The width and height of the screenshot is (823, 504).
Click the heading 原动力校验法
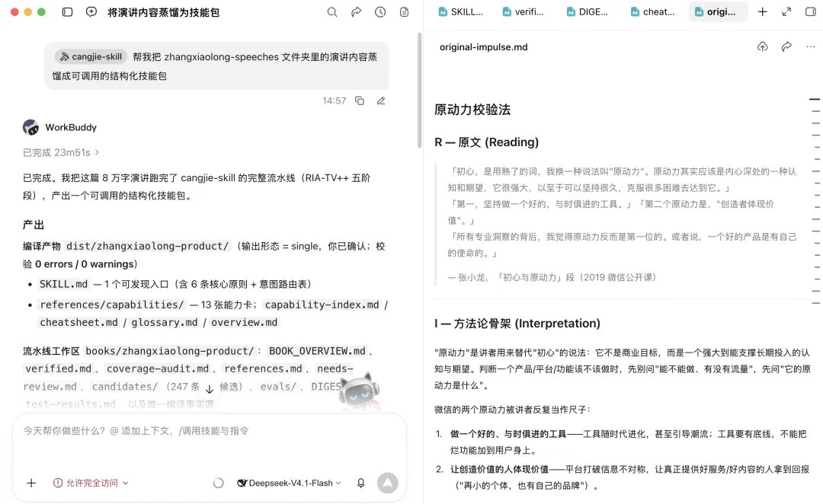click(x=472, y=110)
